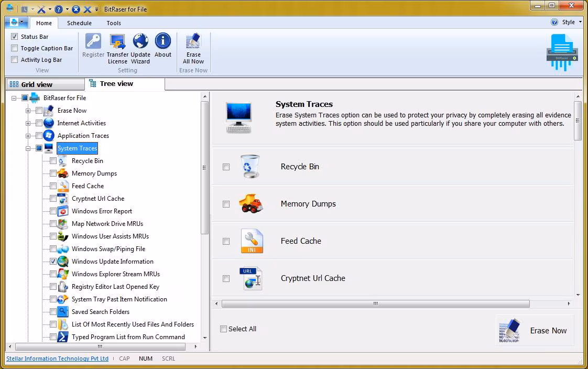Select List Of Most Recently Used Files And Folders
This screenshot has height=369, width=588.
[x=133, y=324]
